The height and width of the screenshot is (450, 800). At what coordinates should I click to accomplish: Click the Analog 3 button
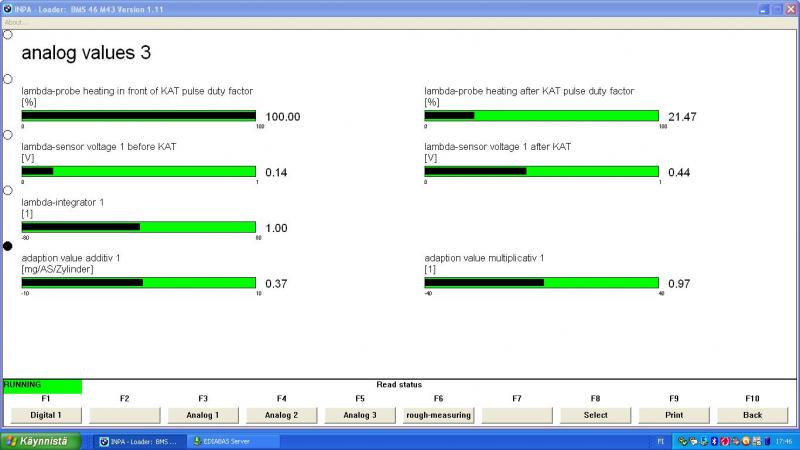pyautogui.click(x=360, y=415)
